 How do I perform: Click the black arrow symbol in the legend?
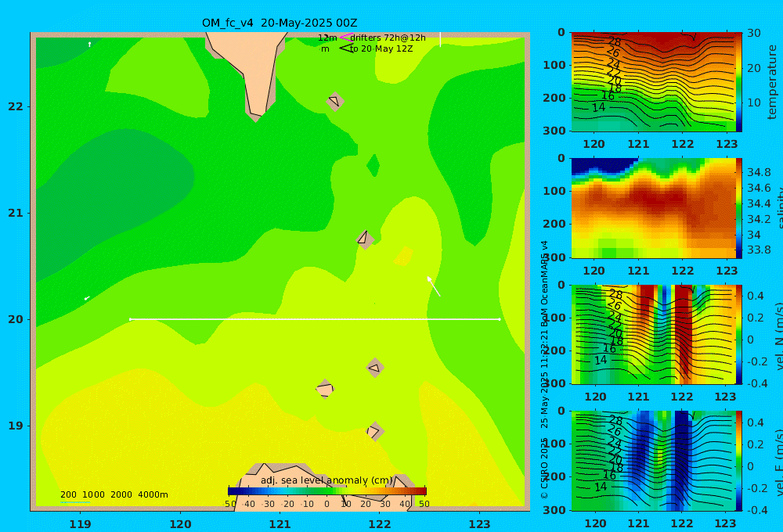(346, 49)
